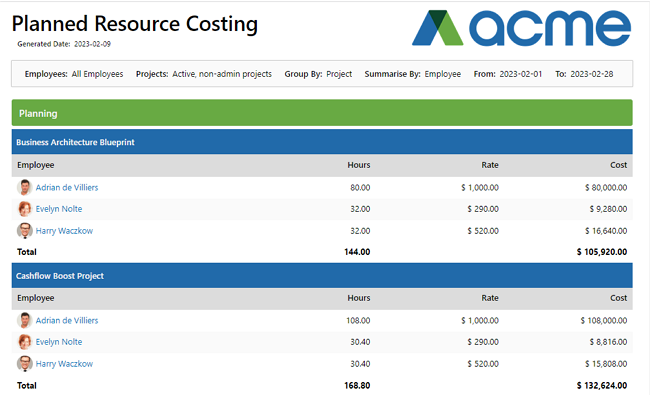
Task: Click the $ 108,000.00 cost cell
Action: pos(604,320)
